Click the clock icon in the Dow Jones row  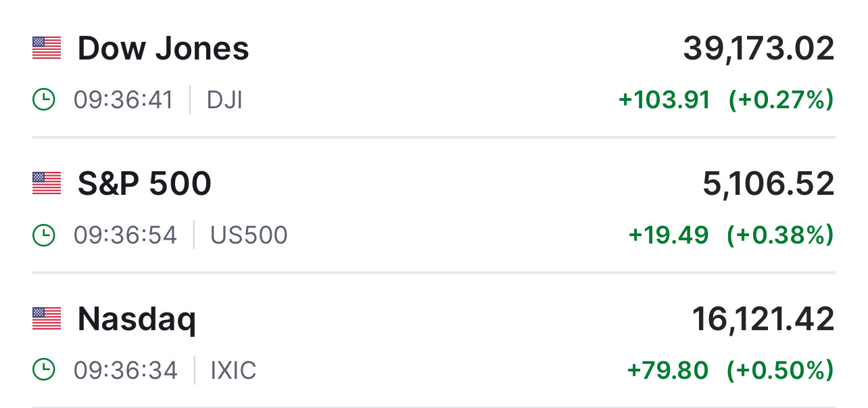44,100
